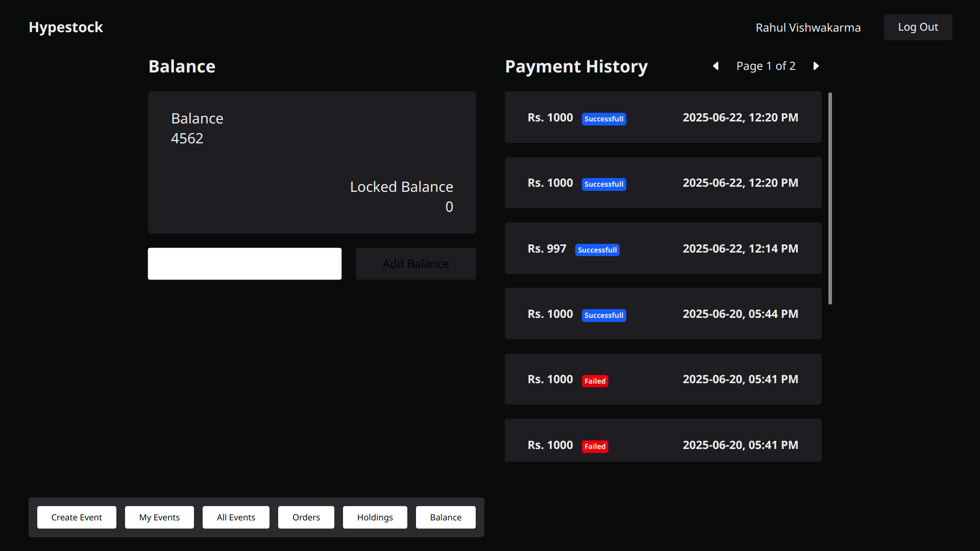Click the balance amount input field
980x551 pixels.
point(244,264)
